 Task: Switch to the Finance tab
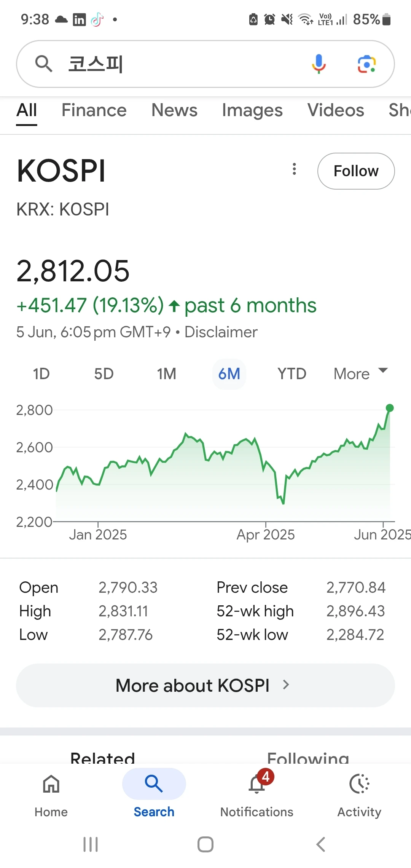click(x=94, y=110)
